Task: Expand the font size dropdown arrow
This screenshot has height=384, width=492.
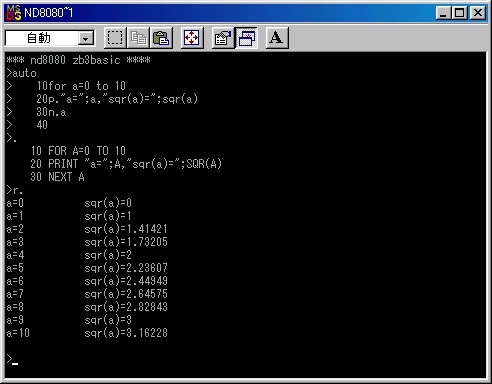Action: pyautogui.click(x=86, y=39)
